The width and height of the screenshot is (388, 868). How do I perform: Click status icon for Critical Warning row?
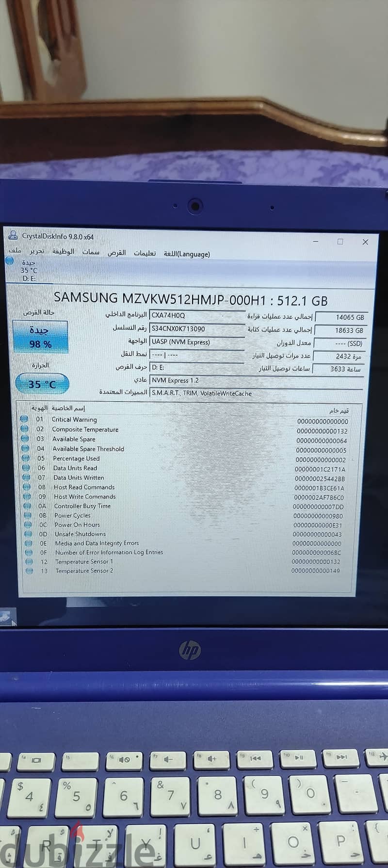[x=24, y=419]
